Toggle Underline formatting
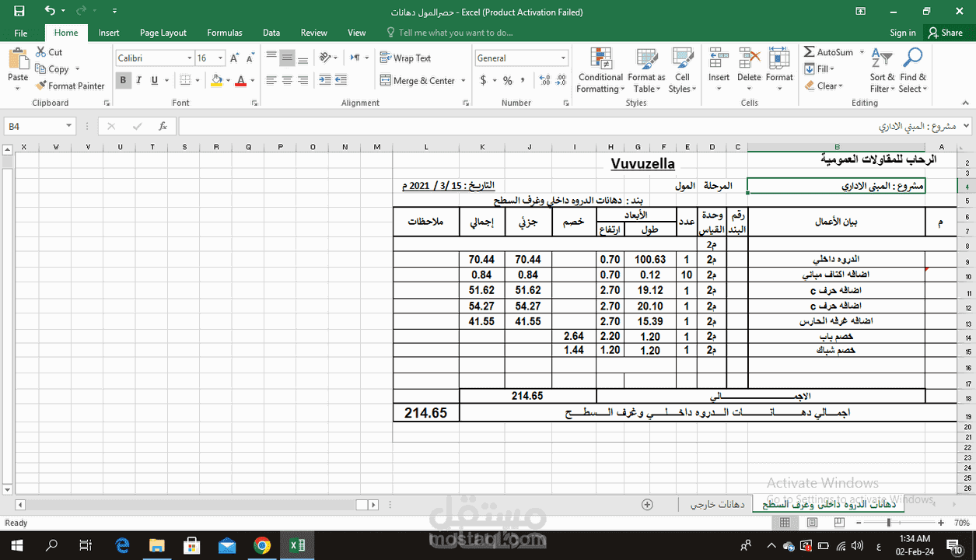The image size is (976, 560). (x=155, y=80)
